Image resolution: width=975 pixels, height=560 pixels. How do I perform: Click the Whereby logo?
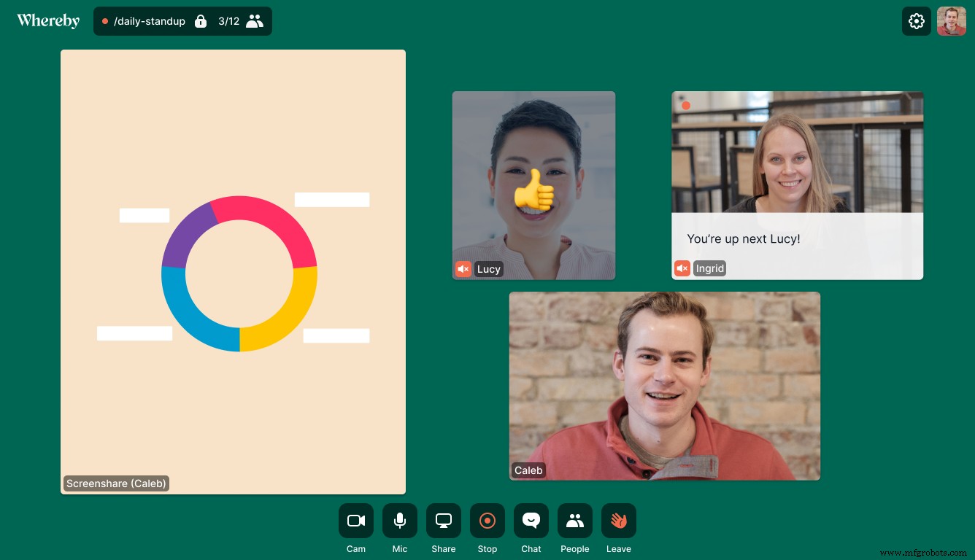tap(48, 20)
